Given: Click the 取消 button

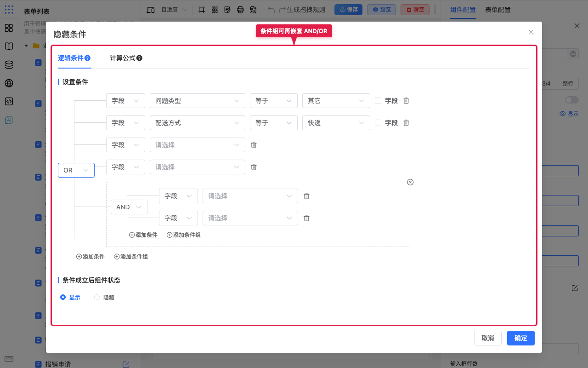Looking at the screenshot, I should coord(488,338).
